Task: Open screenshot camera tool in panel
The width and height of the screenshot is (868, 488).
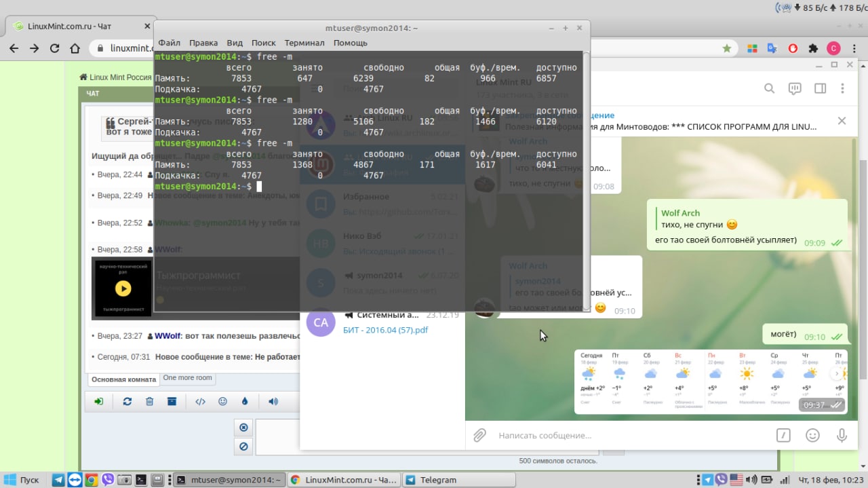Action: pos(124,480)
